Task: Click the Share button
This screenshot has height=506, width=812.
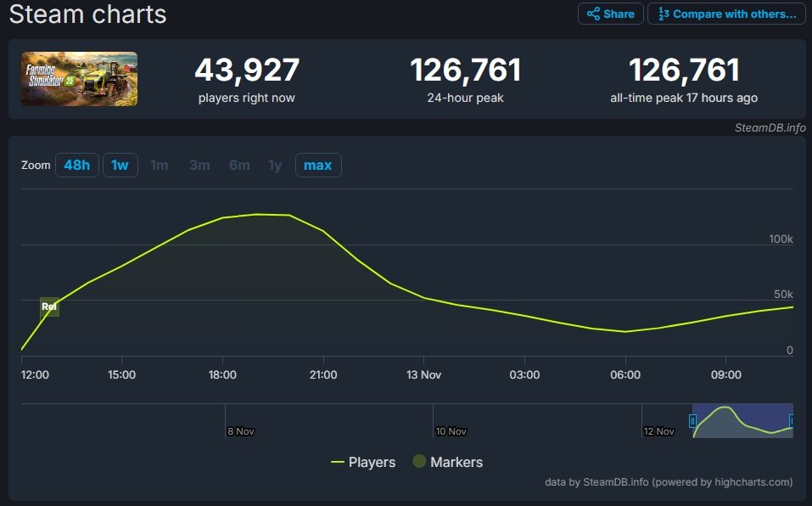Action: 610,14
